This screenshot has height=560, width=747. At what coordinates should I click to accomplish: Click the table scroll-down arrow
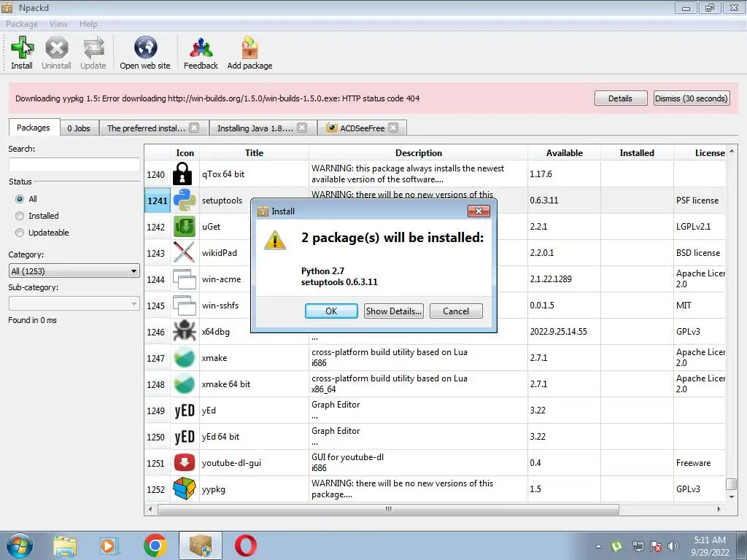[732, 497]
